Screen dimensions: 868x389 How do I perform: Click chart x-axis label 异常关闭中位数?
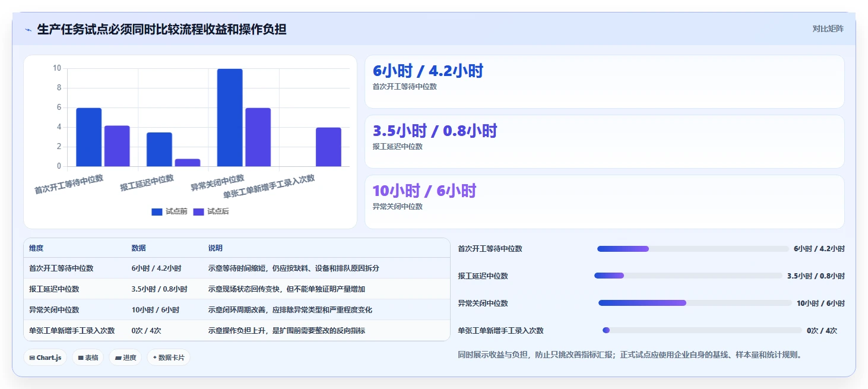tap(217, 182)
